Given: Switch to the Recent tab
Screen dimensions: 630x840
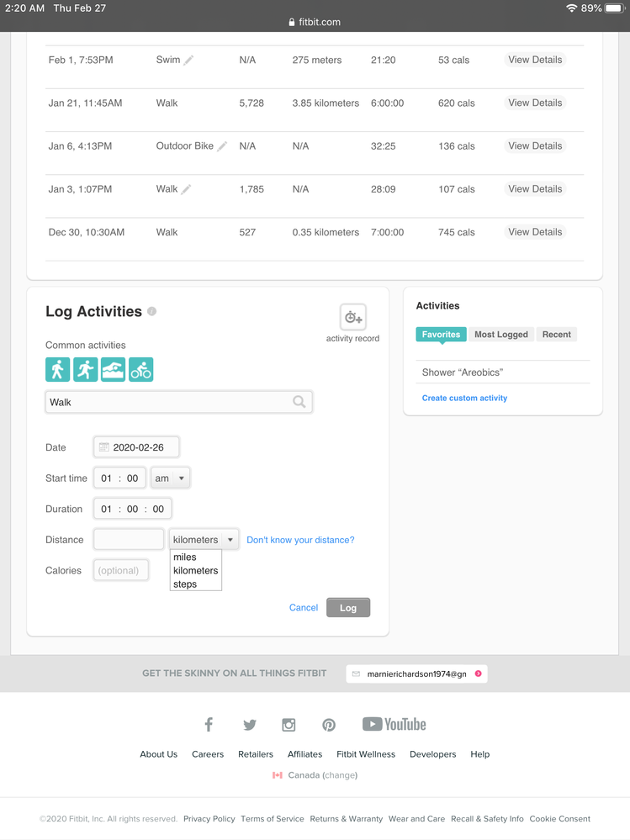Looking at the screenshot, I should coord(557,335).
